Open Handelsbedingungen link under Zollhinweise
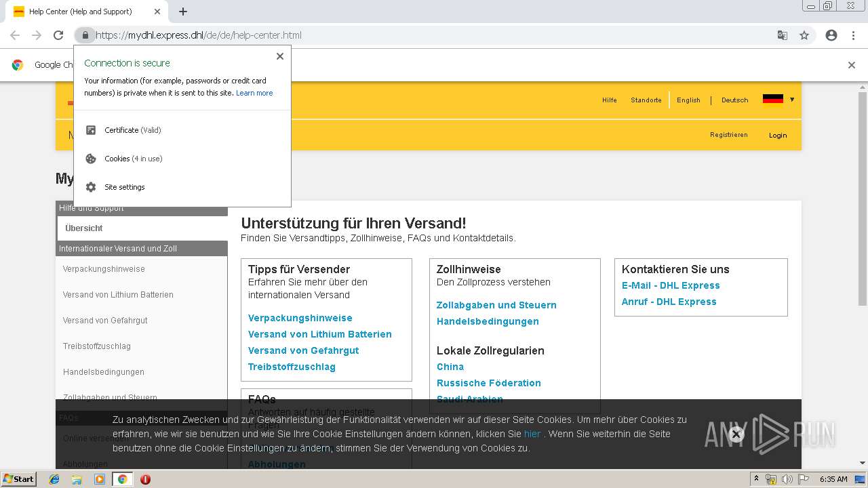The width and height of the screenshot is (868, 488). tap(488, 321)
